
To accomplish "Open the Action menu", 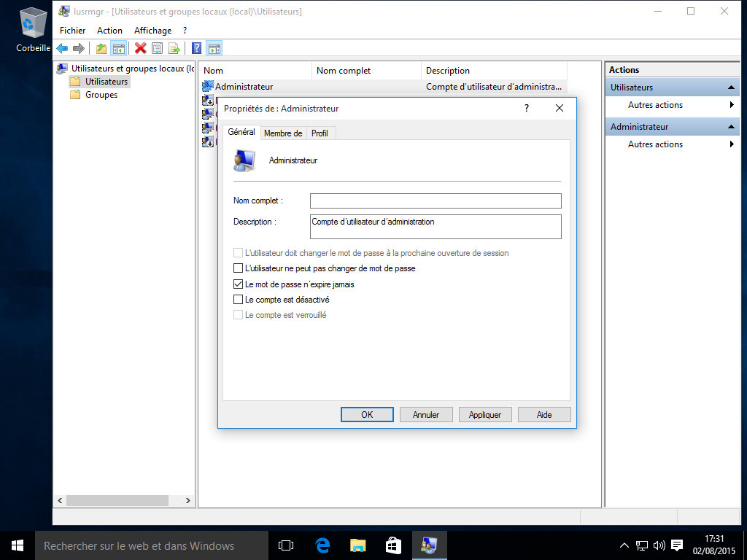I will click(x=109, y=30).
